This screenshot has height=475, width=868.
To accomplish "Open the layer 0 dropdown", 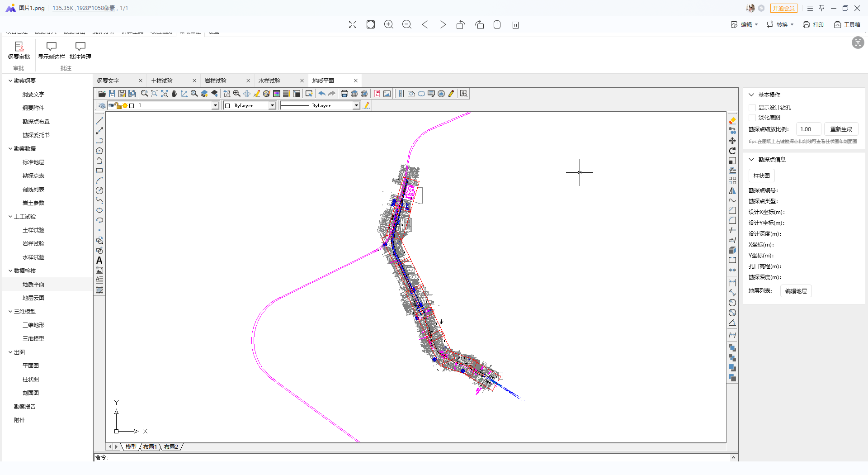I will [x=215, y=105].
